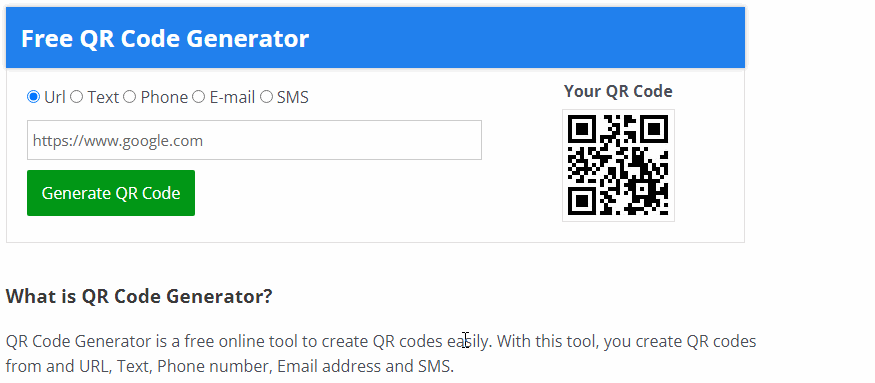Screen dimensions: 875x383
Task: Click the "Phone" option label
Action: tap(164, 97)
